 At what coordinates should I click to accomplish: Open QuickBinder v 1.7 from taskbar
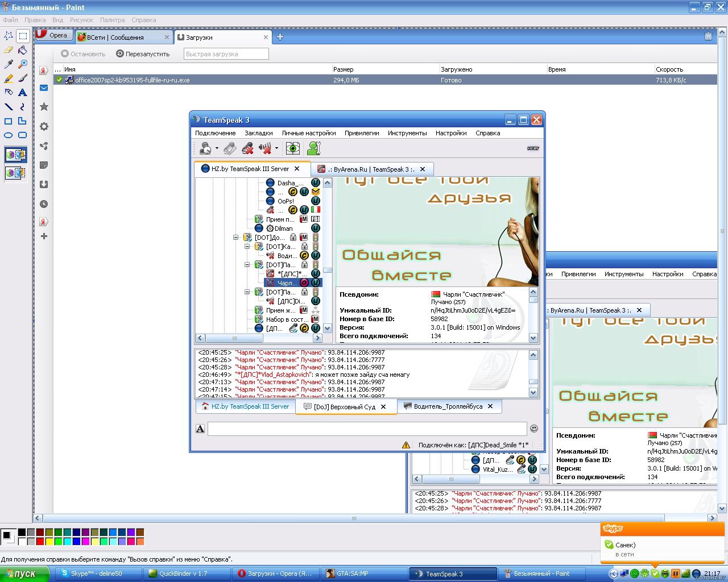click(x=187, y=574)
